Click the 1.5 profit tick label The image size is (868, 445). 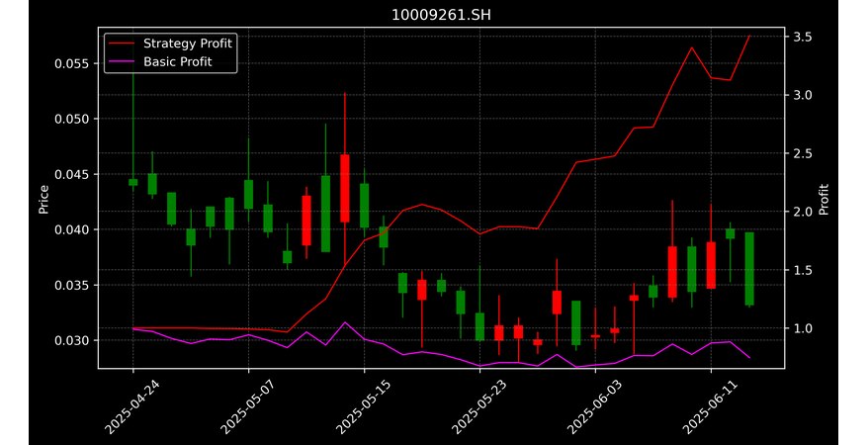(x=802, y=270)
